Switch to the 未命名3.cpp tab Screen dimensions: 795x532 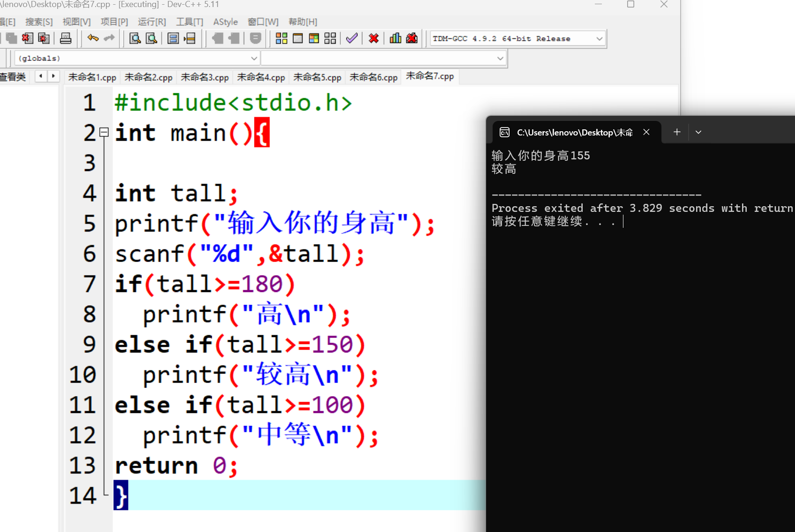tap(205, 77)
